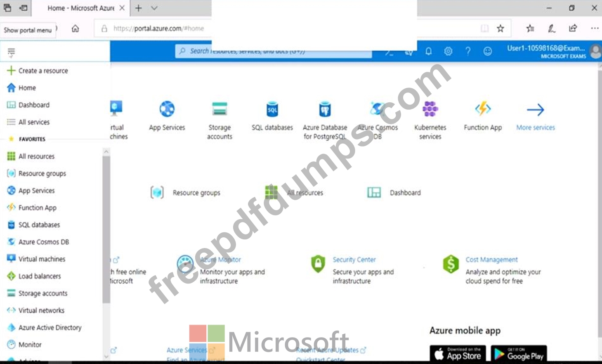Open the App Services icon tile
The image size is (602, 364).
click(167, 109)
